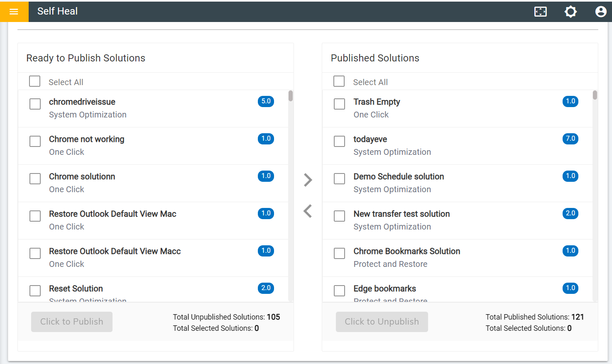Open the theme settings icon
This screenshot has width=612, height=364.
(570, 12)
